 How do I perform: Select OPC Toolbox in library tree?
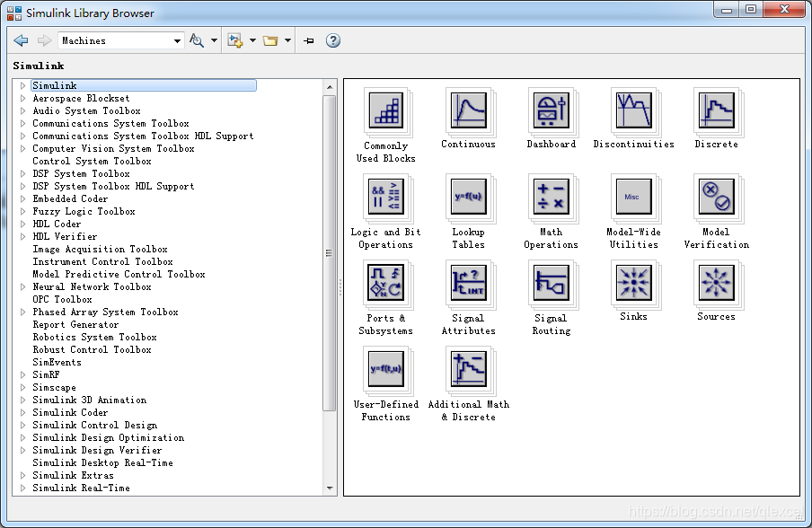coord(62,299)
